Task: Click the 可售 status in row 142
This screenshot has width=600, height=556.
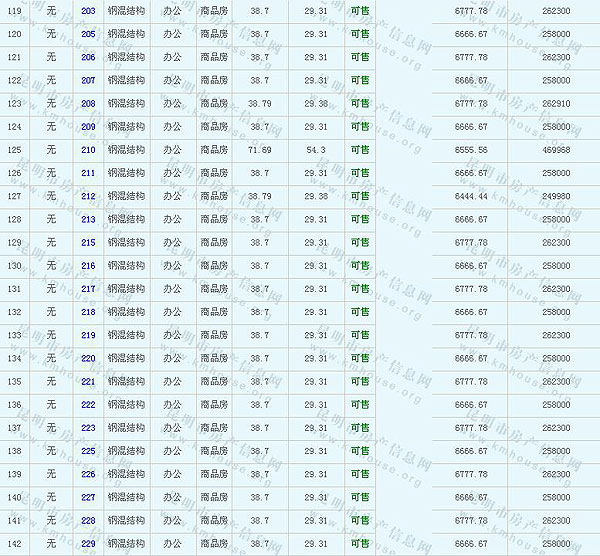Action: point(360,543)
